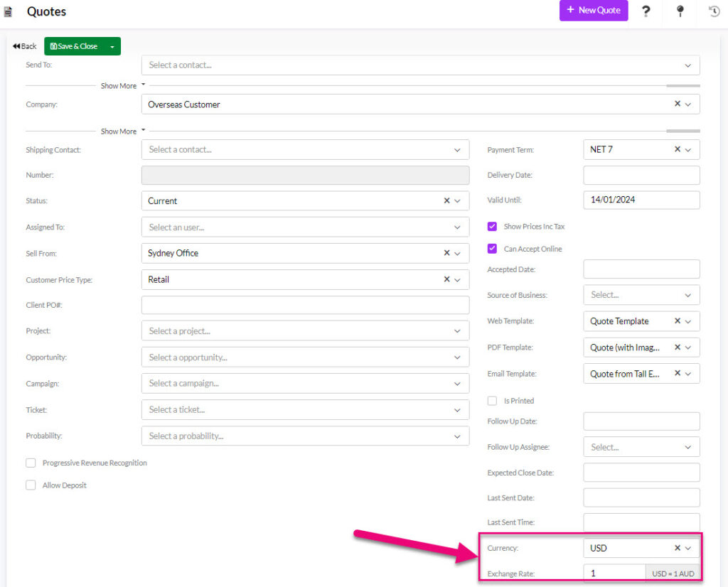Expand the Save & Close arrow menu
Viewport: 728px width, 587px height.
112,46
